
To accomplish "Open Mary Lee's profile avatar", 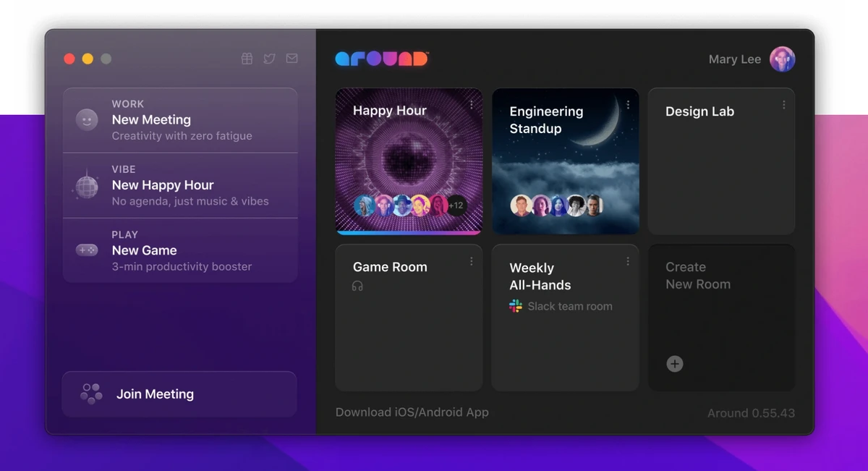I will 783,59.
